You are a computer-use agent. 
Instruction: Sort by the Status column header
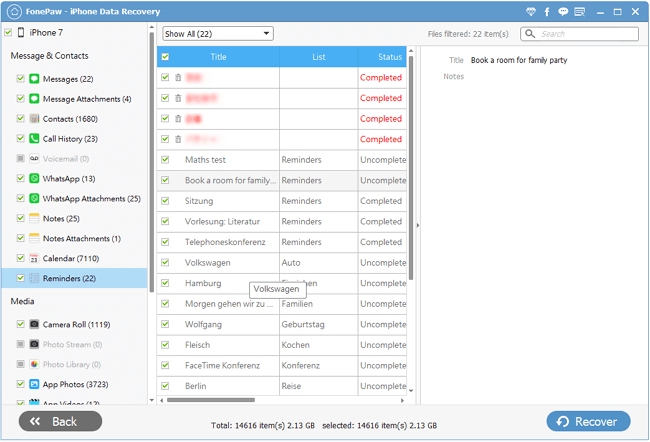382,57
